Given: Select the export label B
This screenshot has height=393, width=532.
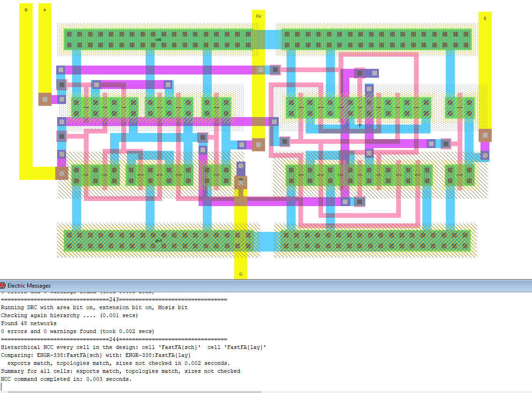Looking at the screenshot, I should pos(26,10).
